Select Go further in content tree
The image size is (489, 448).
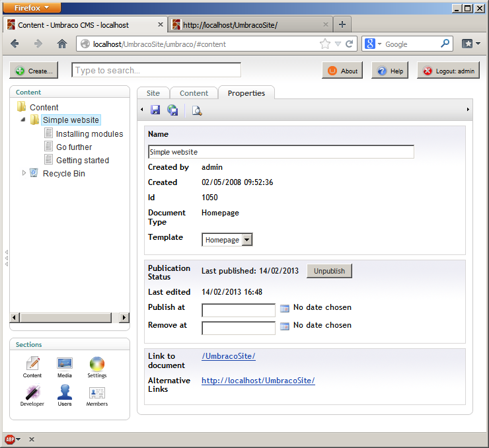74,147
